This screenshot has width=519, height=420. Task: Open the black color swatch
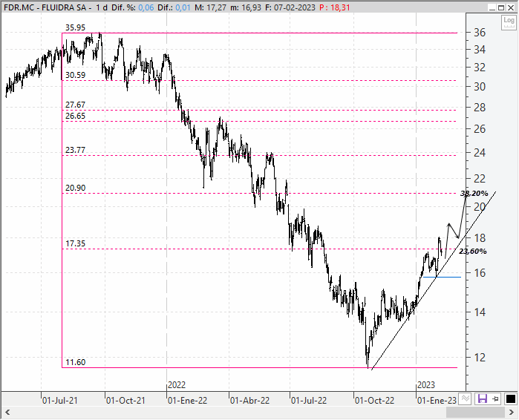pos(510,398)
